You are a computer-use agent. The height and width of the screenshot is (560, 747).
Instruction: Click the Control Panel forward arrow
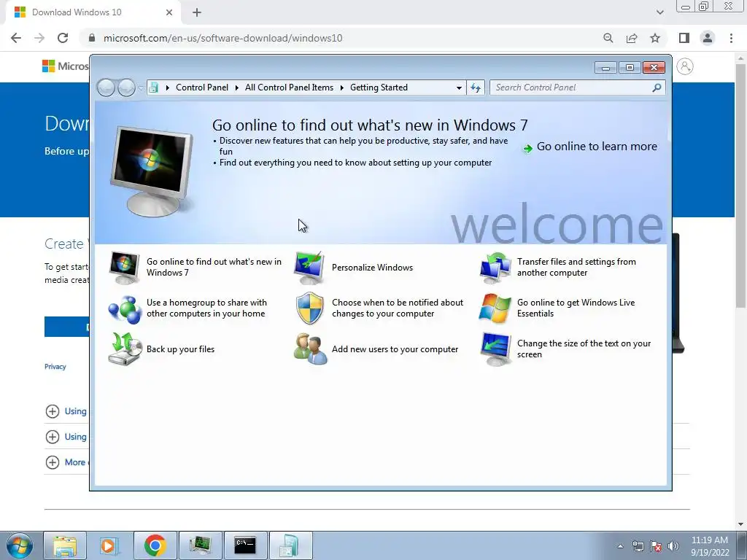coord(126,87)
